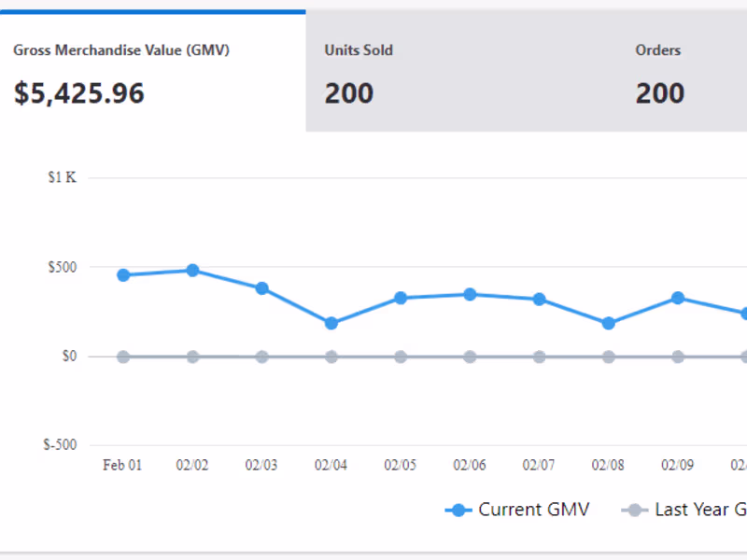Click the 02/08 gray Last Year point
Viewport: 747px width, 560px height.
(609, 357)
